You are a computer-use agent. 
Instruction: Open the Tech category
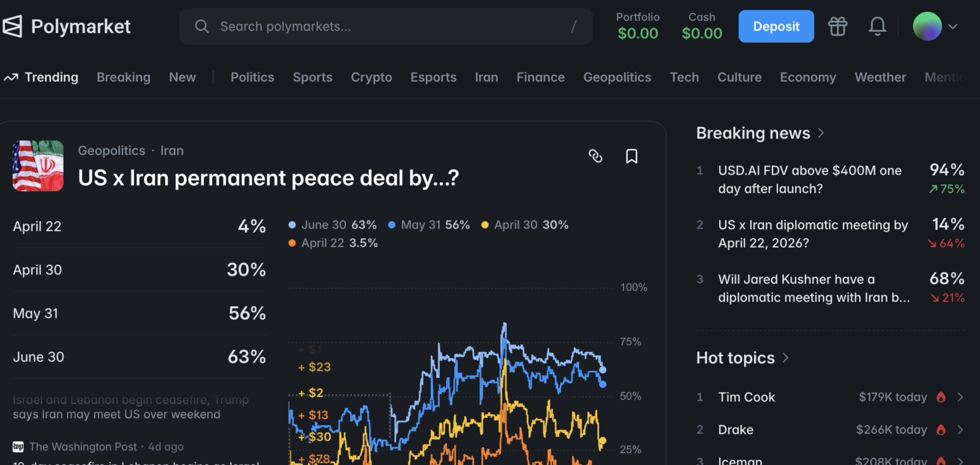(684, 77)
